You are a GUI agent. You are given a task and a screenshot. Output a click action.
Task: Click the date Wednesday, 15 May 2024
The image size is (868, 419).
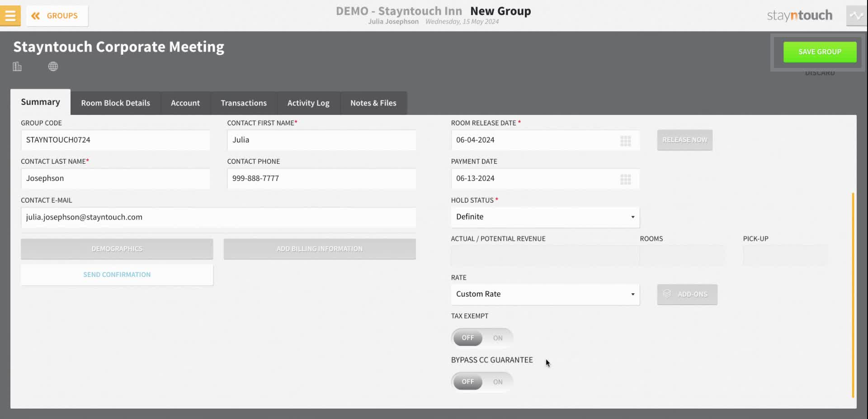coord(462,22)
